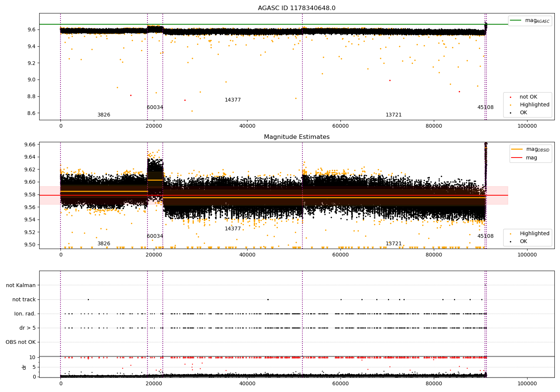Viewport: 560px width, 392px height.
Task: Click the "not Kalman" axis label
Action: (x=21, y=285)
